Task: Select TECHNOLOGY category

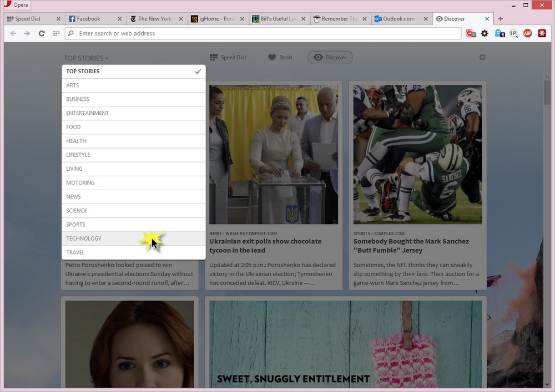Action: click(134, 238)
